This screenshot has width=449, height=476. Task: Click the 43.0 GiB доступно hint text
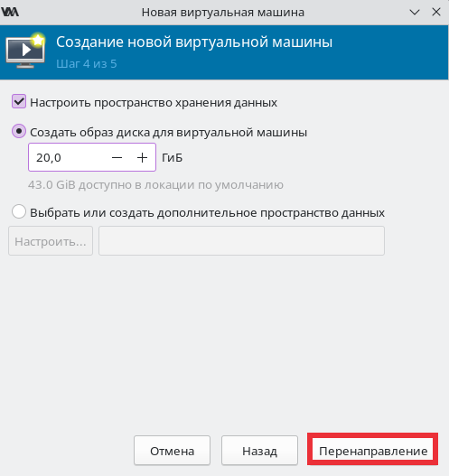(155, 184)
